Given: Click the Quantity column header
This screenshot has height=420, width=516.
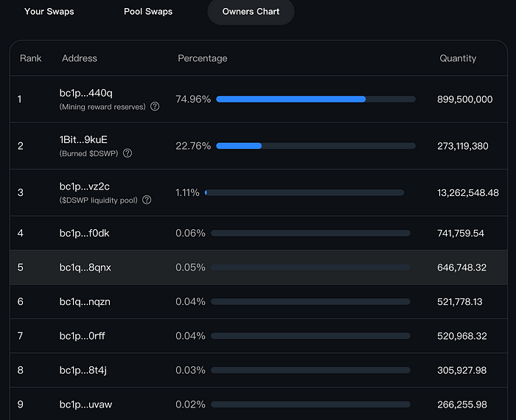Looking at the screenshot, I should [x=458, y=58].
